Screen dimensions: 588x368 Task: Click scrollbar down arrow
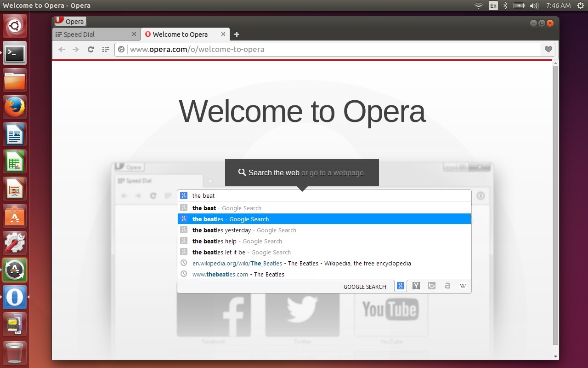(x=555, y=356)
